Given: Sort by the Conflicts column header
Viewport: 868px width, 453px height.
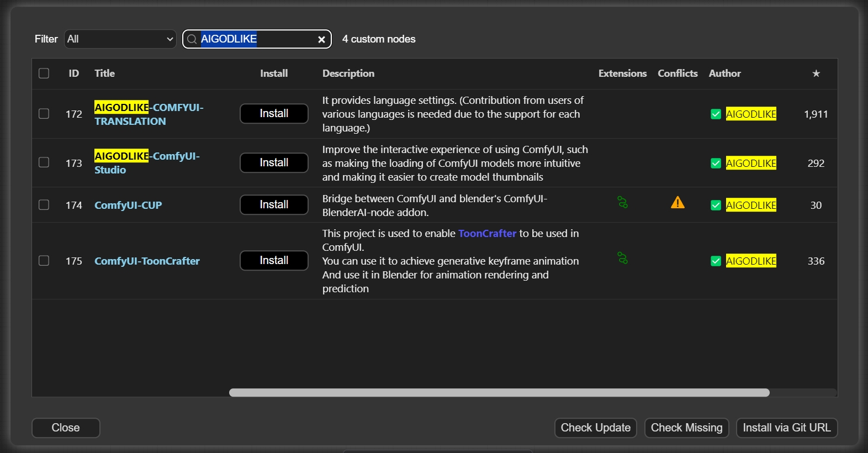Looking at the screenshot, I should [x=678, y=73].
